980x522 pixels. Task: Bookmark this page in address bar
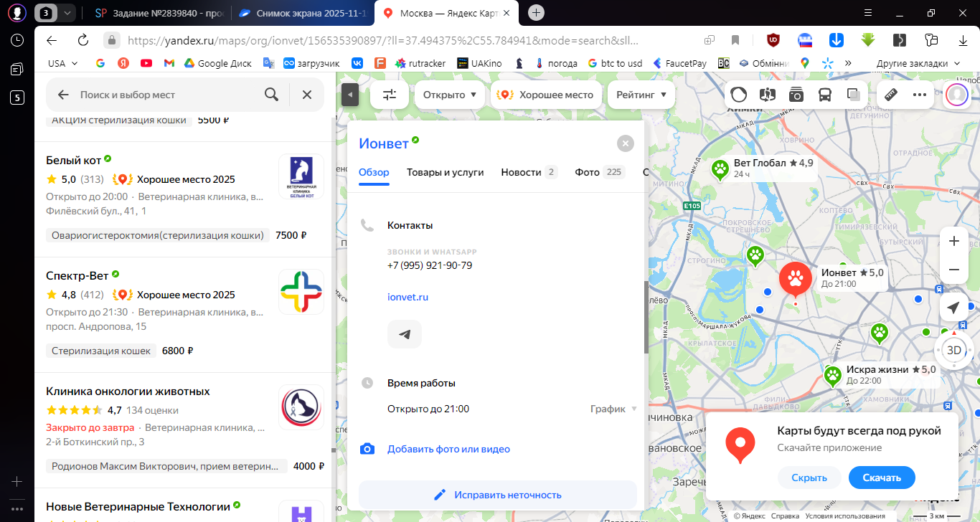coord(735,40)
